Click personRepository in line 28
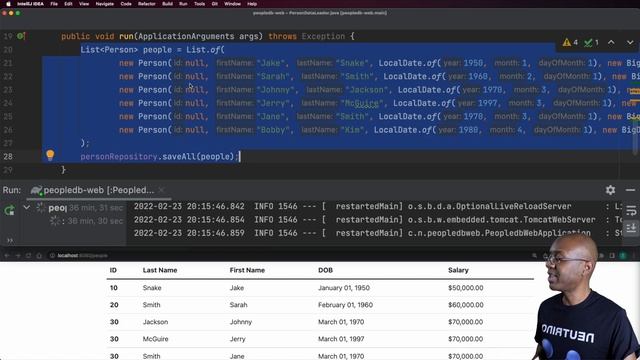 point(119,157)
